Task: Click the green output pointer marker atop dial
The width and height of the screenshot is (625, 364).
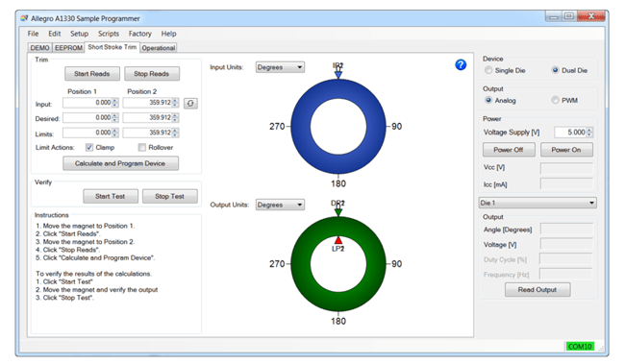Action: (x=338, y=212)
